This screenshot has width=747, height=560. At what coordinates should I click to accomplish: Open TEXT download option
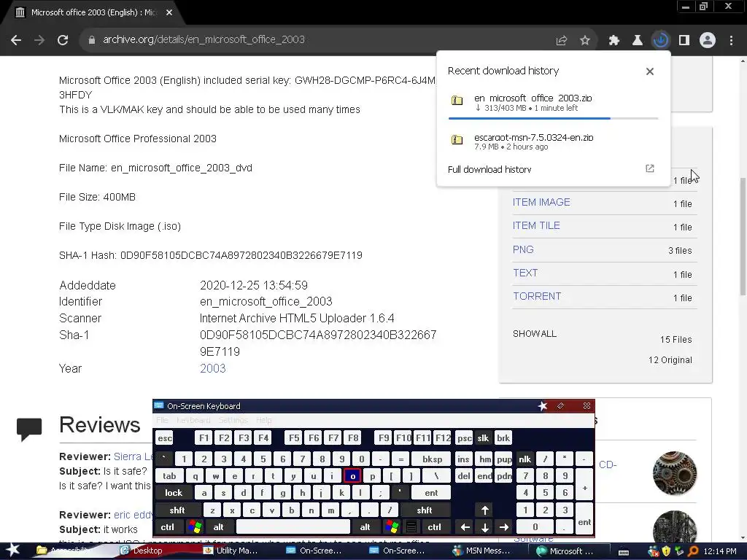[525, 273]
